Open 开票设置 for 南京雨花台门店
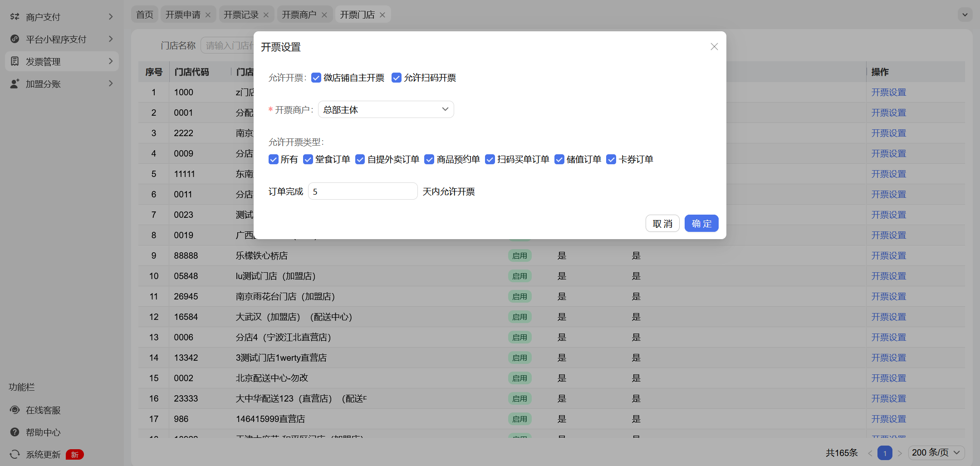Image resolution: width=980 pixels, height=466 pixels. click(888, 296)
